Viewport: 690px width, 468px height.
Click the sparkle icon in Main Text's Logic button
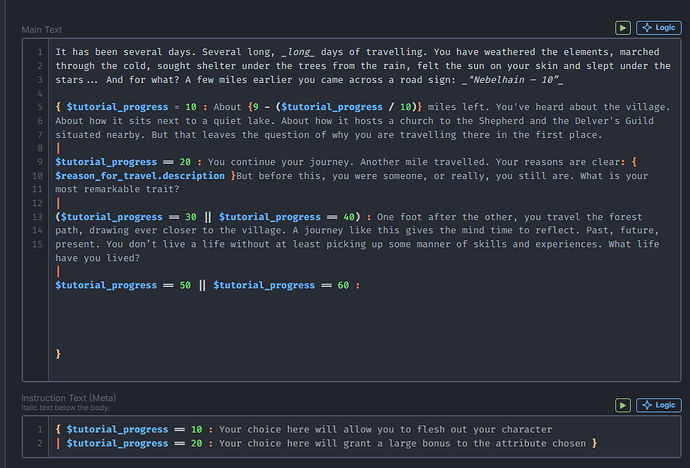pyautogui.click(x=648, y=29)
